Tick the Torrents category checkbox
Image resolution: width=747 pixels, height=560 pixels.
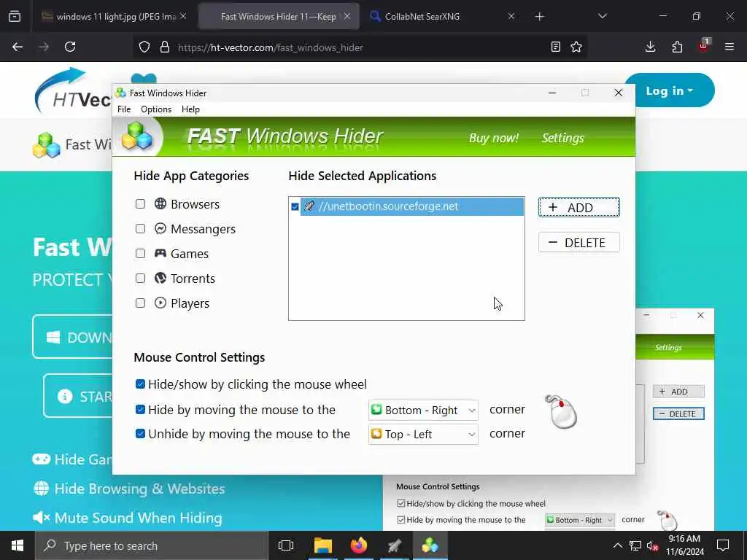pos(140,278)
